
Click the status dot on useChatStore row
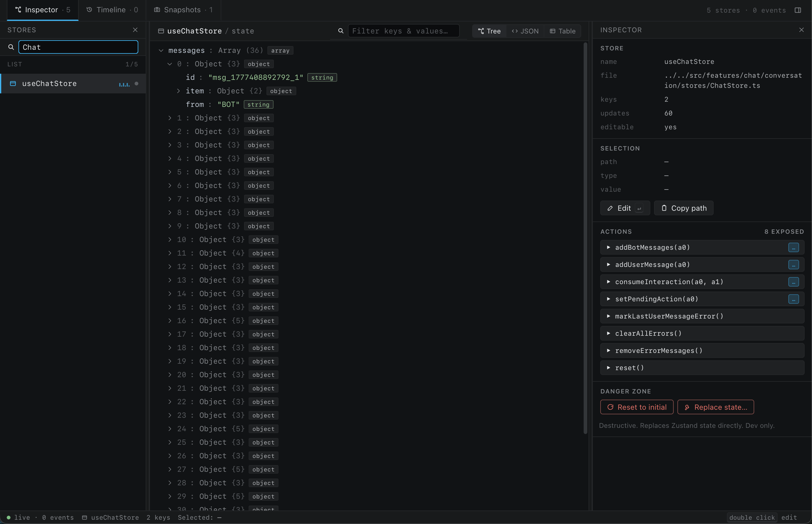click(x=136, y=84)
